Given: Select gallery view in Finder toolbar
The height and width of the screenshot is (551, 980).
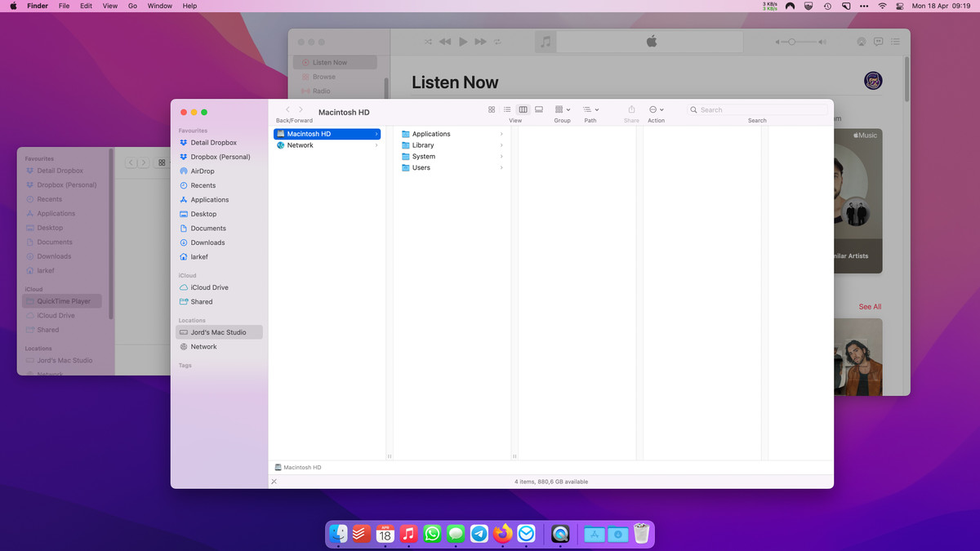Looking at the screenshot, I should click(x=539, y=109).
